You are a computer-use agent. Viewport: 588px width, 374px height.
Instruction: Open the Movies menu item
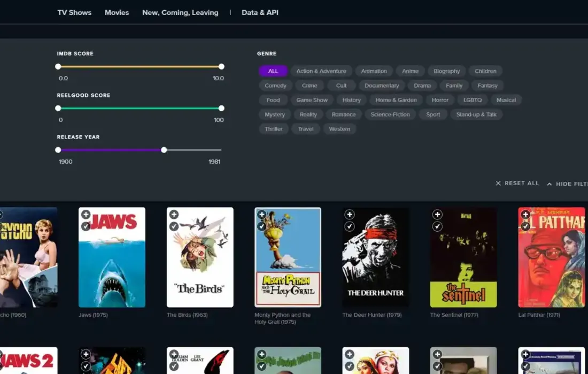tap(117, 12)
